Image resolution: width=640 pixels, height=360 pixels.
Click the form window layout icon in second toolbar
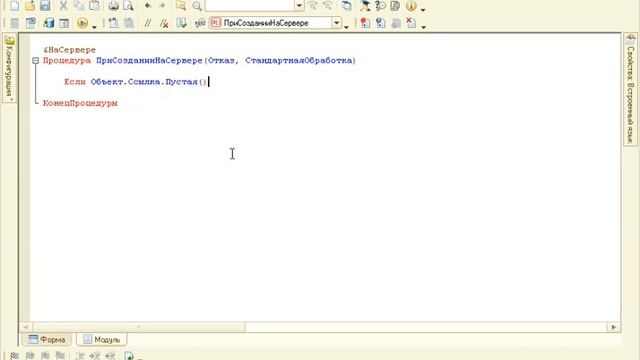click(x=64, y=23)
